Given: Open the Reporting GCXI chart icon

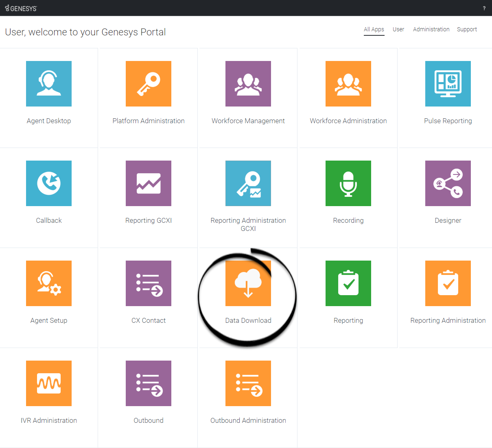Looking at the screenshot, I should pyautogui.click(x=149, y=183).
